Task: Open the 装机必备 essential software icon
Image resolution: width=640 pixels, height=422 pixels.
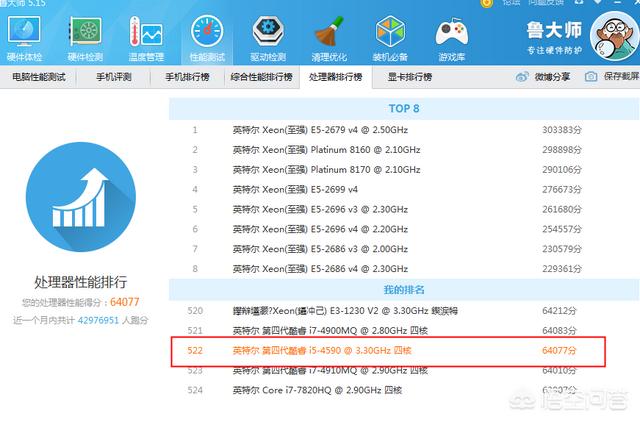Action: tap(390, 38)
